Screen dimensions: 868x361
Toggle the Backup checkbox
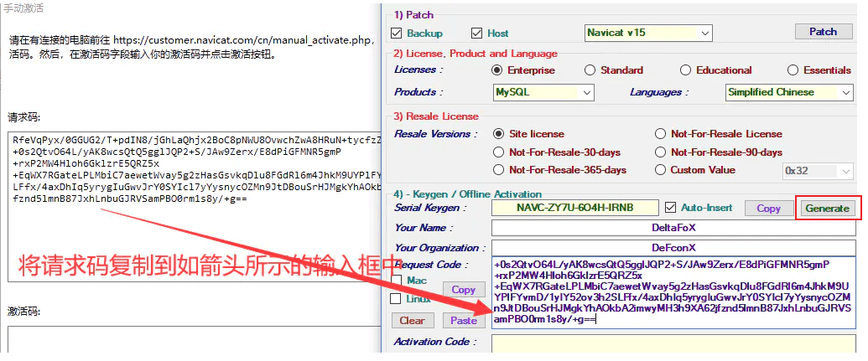tap(398, 34)
